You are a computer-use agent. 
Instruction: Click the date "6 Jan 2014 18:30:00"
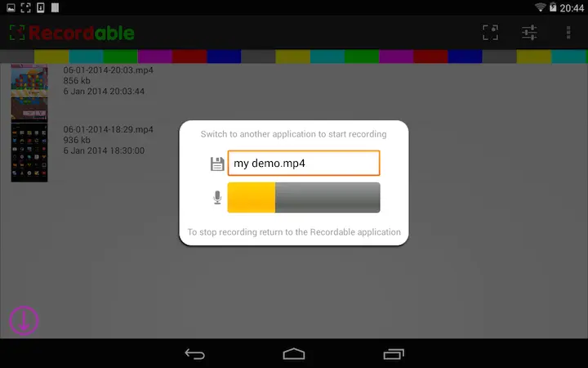coord(104,150)
